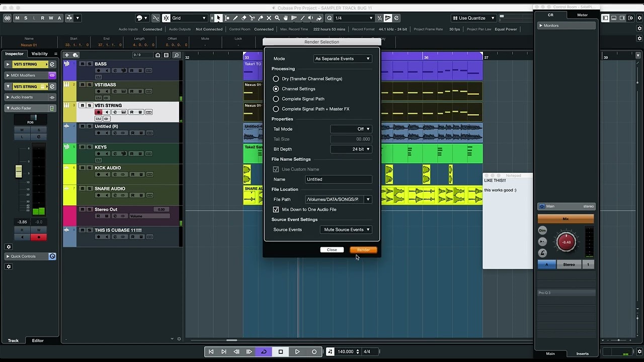This screenshot has width=644, height=362.
Task: Click the Stereo button in Control Room
Action: click(569, 264)
